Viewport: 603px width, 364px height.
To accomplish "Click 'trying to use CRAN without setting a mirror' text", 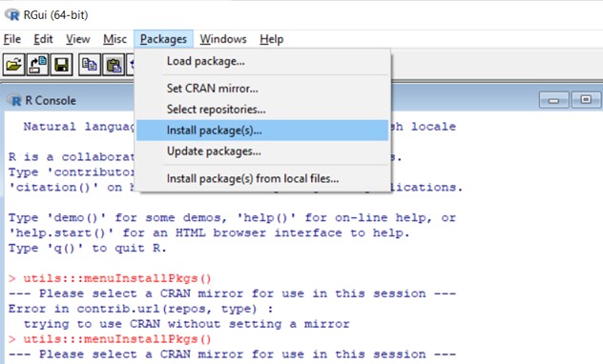I will tap(186, 324).
